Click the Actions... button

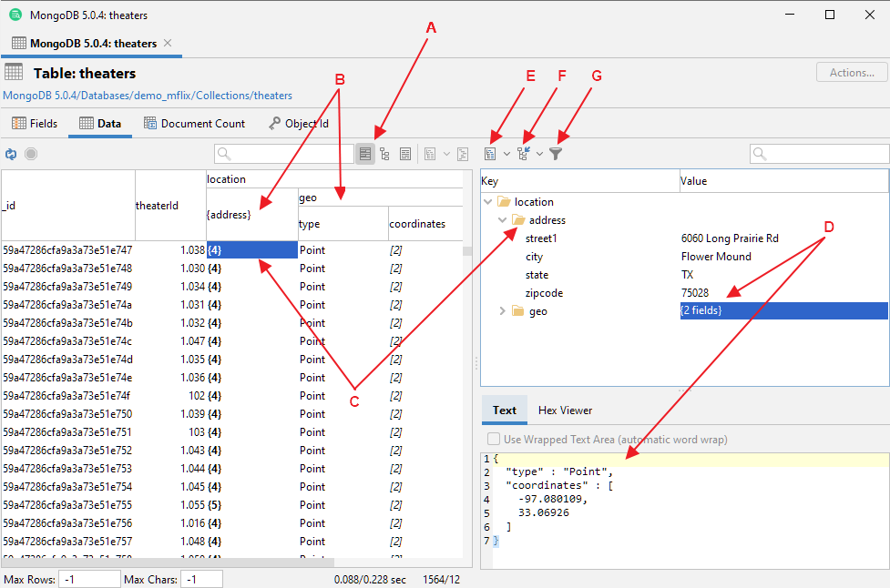point(850,72)
